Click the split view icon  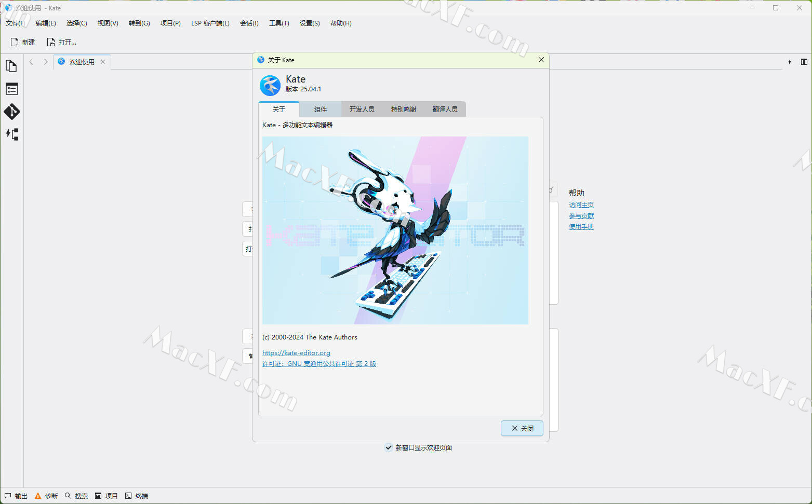coord(804,62)
